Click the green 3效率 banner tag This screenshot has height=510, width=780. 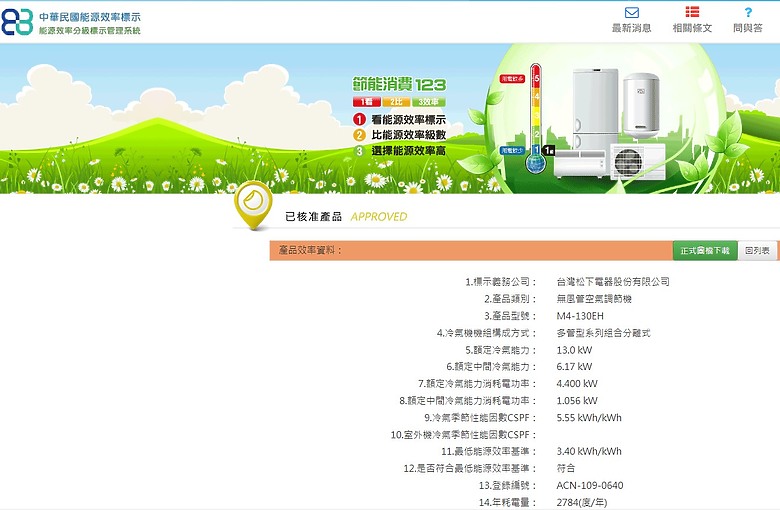(x=428, y=102)
